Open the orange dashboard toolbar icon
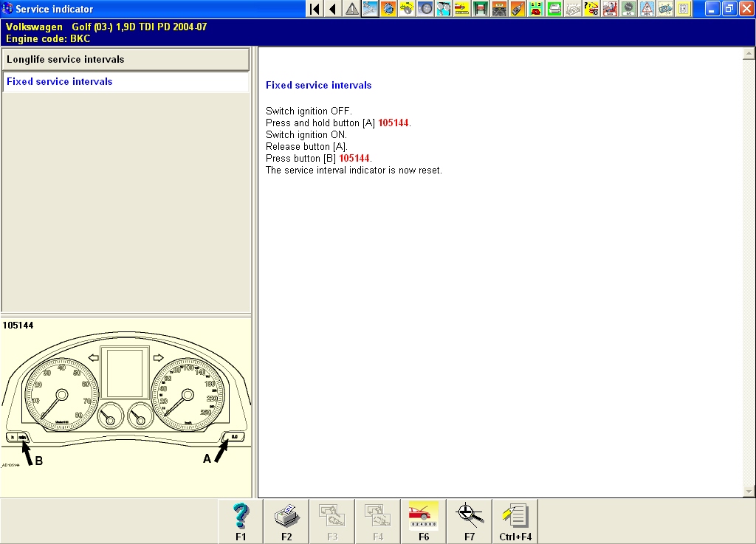This screenshot has height=544, width=756. [x=499, y=9]
